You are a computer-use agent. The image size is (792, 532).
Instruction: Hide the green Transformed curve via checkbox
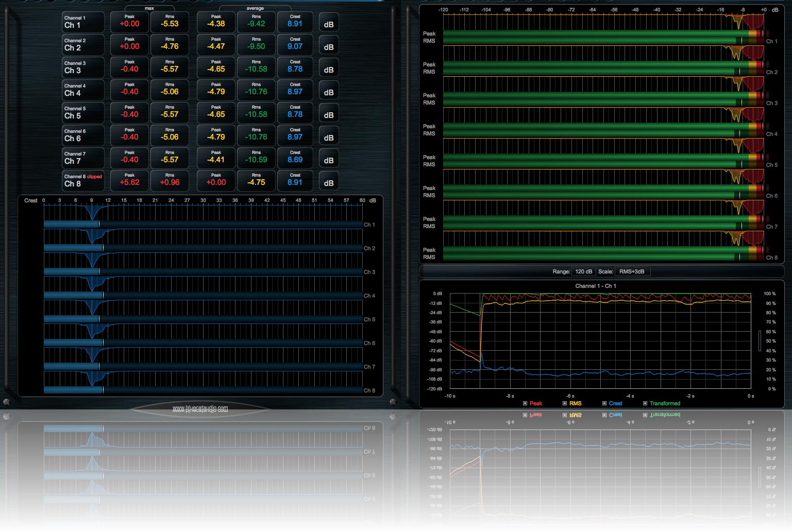click(x=645, y=403)
